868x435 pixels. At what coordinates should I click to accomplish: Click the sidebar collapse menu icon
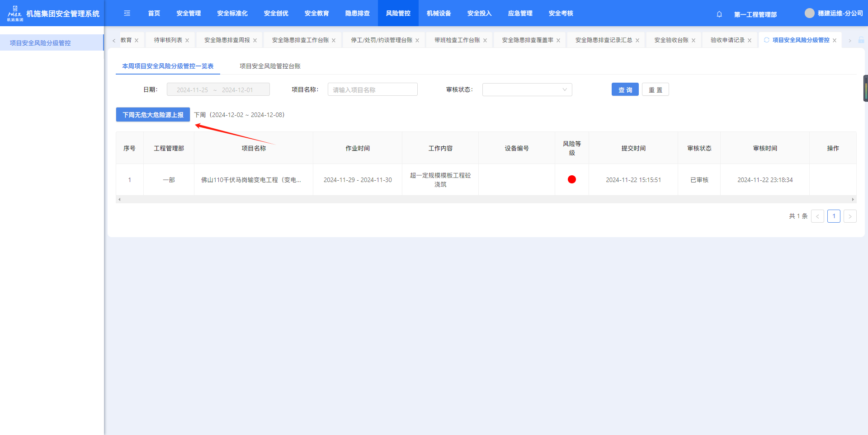127,14
